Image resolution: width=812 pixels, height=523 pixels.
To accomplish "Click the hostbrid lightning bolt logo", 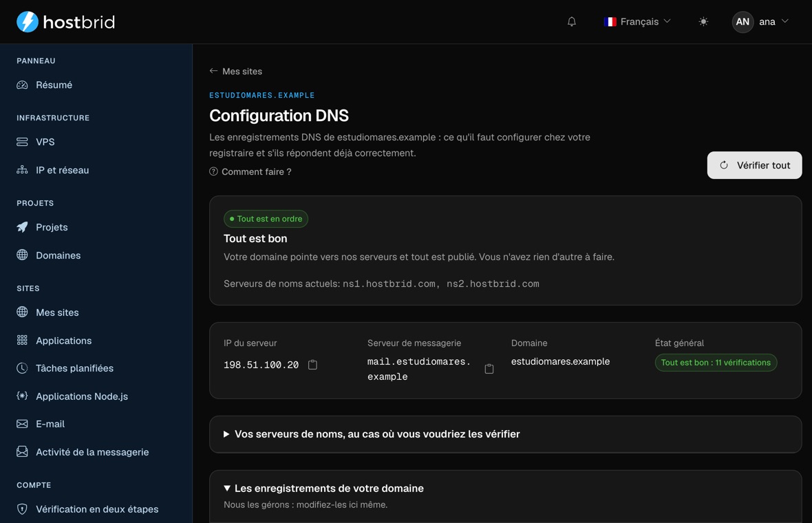I will click(x=28, y=22).
